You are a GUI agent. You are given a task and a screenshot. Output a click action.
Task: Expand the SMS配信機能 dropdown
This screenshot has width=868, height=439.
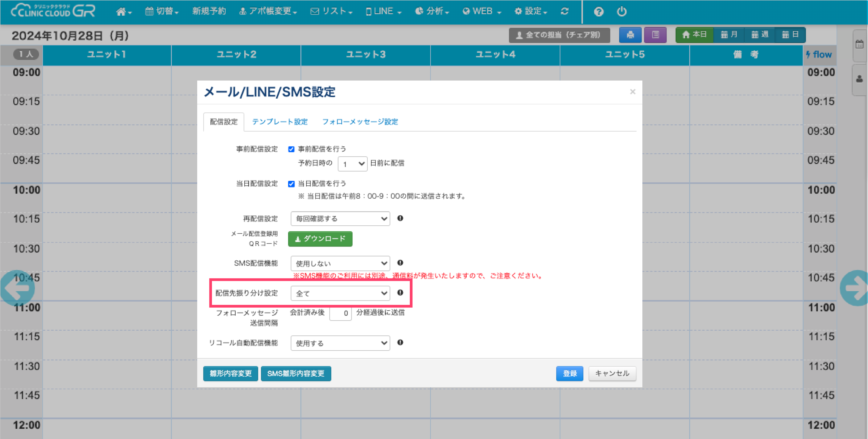[x=340, y=263]
